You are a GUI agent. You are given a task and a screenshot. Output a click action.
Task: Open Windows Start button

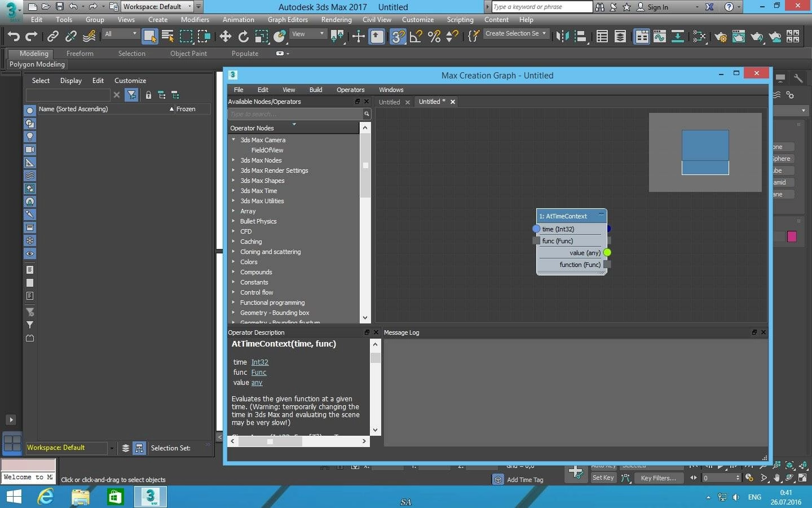[14, 497]
